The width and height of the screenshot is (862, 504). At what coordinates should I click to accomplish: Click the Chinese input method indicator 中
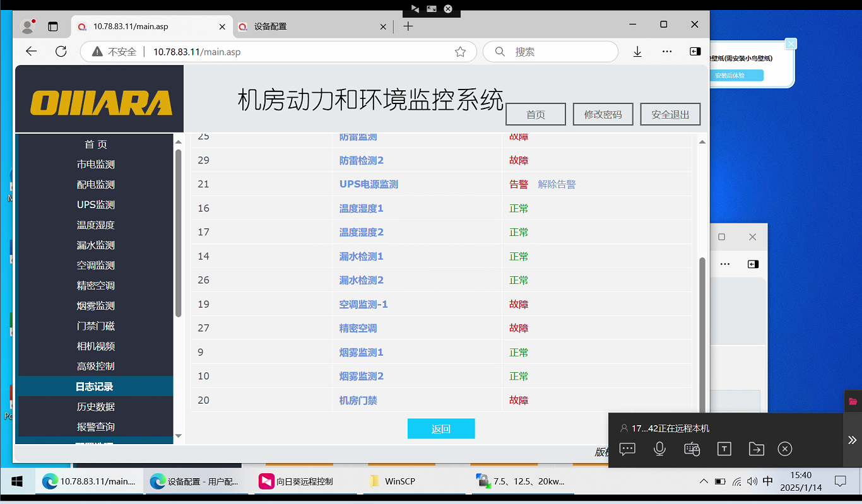768,481
